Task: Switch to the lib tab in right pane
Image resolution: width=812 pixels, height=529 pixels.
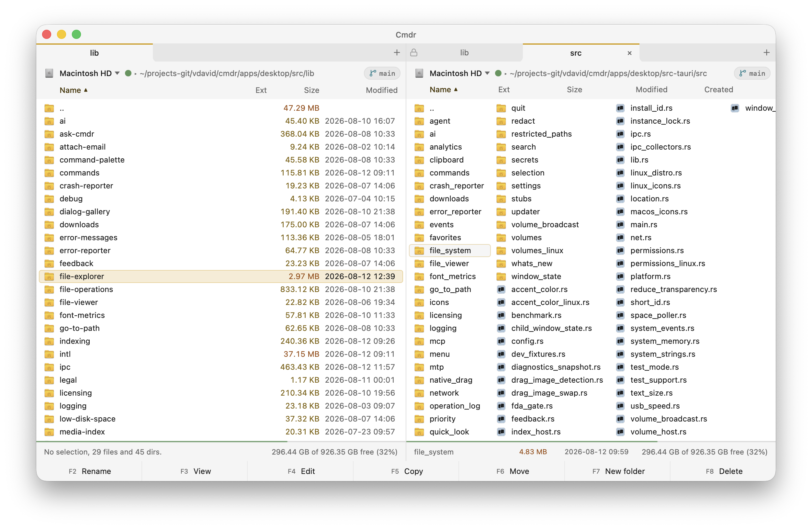Action: click(x=464, y=52)
